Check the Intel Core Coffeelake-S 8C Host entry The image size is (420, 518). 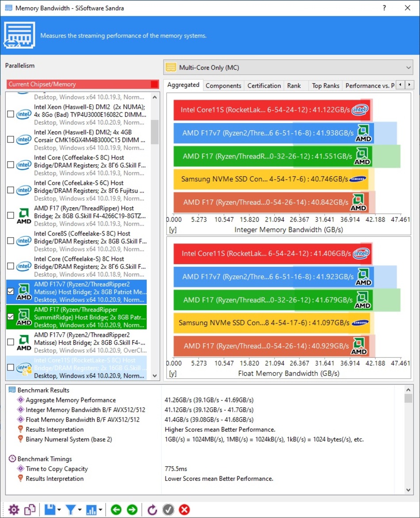tap(11, 165)
